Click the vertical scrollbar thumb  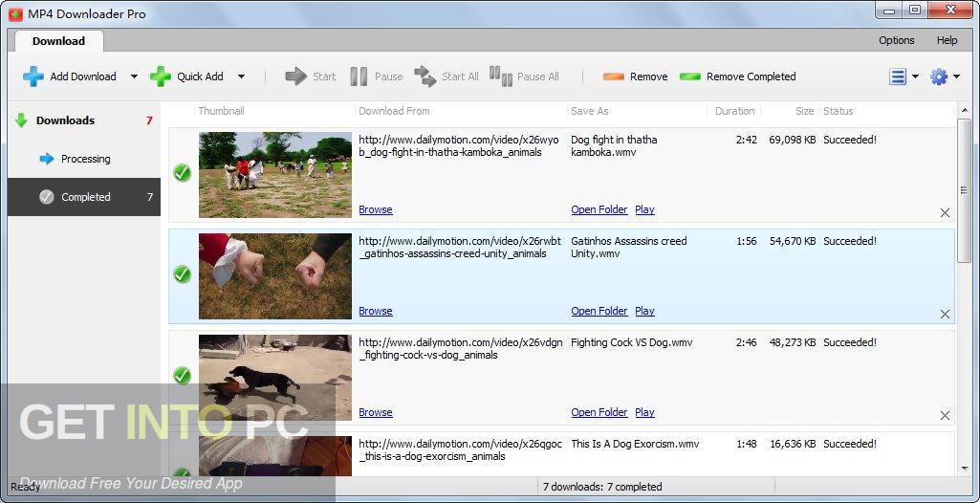[x=965, y=190]
